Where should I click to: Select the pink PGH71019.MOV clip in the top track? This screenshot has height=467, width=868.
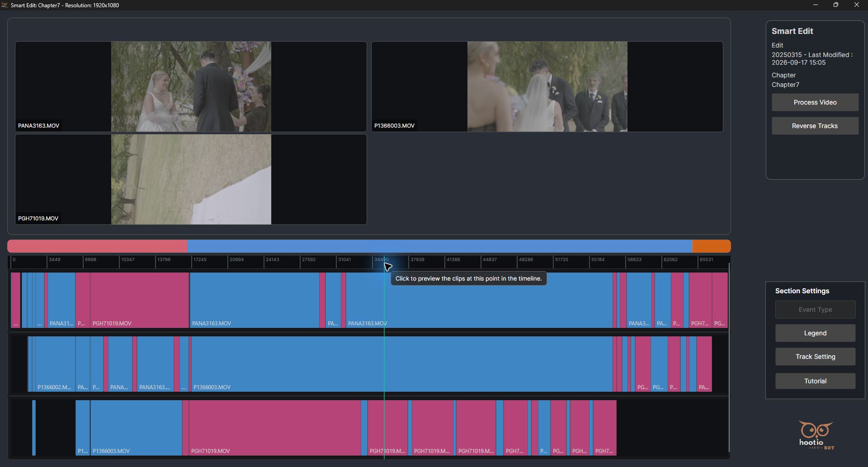(x=140, y=300)
